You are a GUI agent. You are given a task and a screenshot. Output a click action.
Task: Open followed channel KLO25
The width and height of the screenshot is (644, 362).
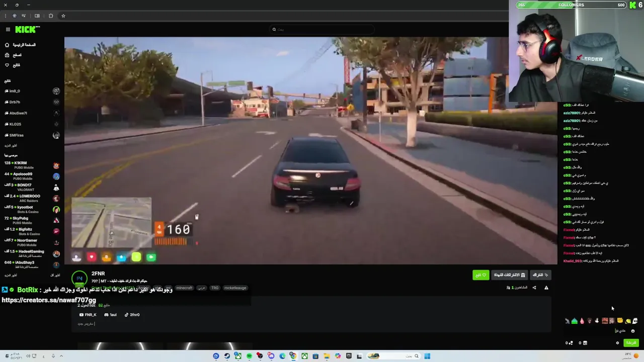click(x=32, y=124)
